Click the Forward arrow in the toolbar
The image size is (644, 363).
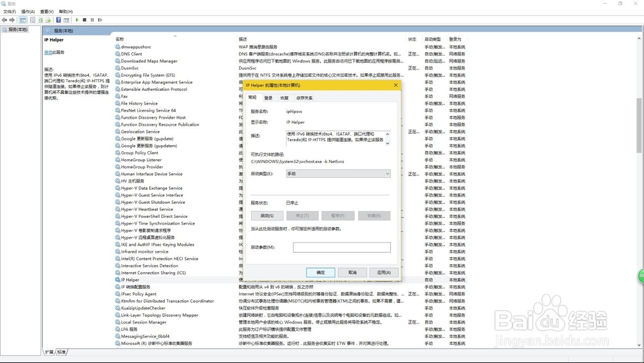click(x=12, y=20)
